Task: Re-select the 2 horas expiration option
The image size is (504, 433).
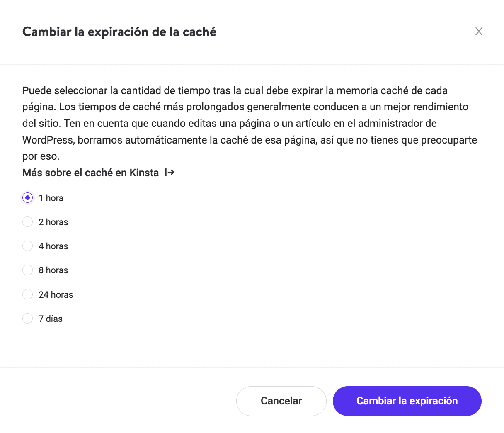Action: pyautogui.click(x=27, y=221)
